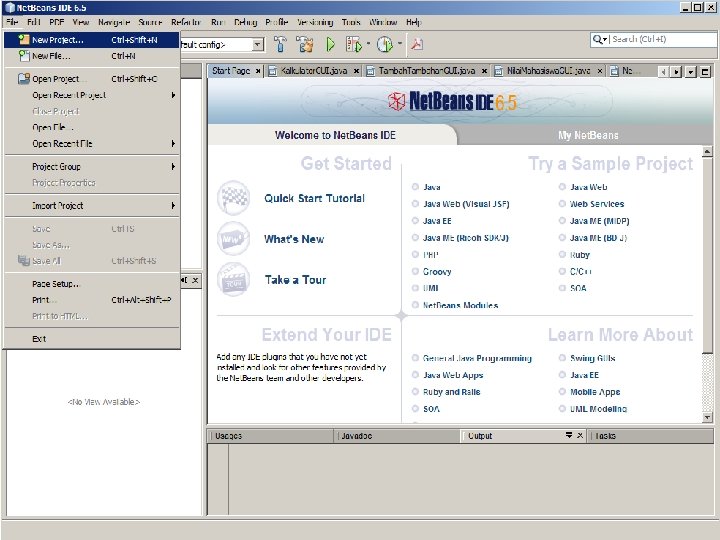The width and height of the screenshot is (720, 540).
Task: Open Mobile Apps learning topic
Action: tap(595, 392)
